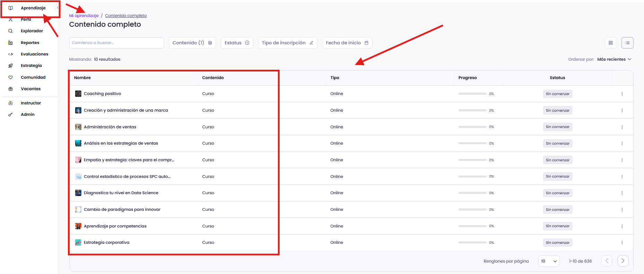Viewport: 644px width, 274px height.
Task: Go to next page of results
Action: [623, 261]
